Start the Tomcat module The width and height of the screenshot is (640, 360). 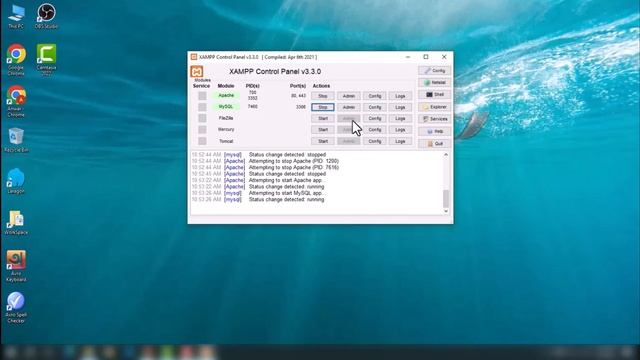coord(322,141)
